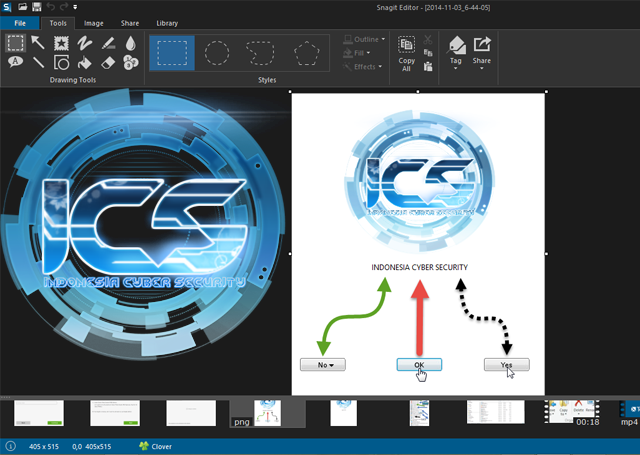Viewport: 640px width, 455px height.
Task: Switch to the Library tab
Action: coord(167,23)
